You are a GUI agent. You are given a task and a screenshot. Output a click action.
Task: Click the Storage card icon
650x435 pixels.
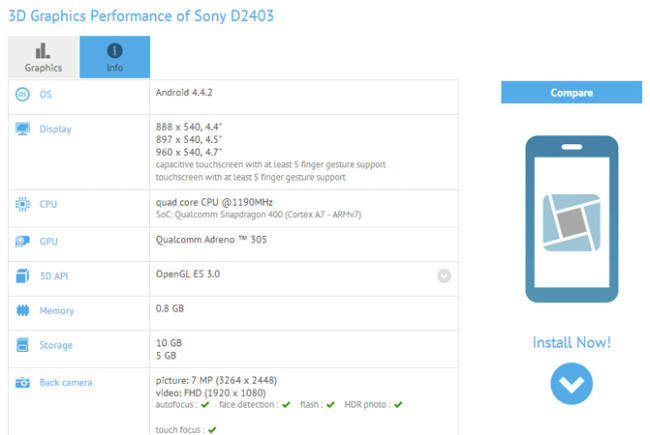pos(22,345)
